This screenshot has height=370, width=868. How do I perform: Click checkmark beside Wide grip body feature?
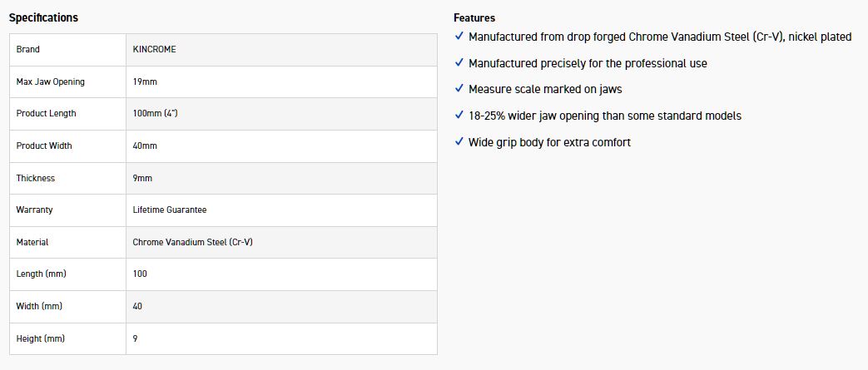[459, 142]
